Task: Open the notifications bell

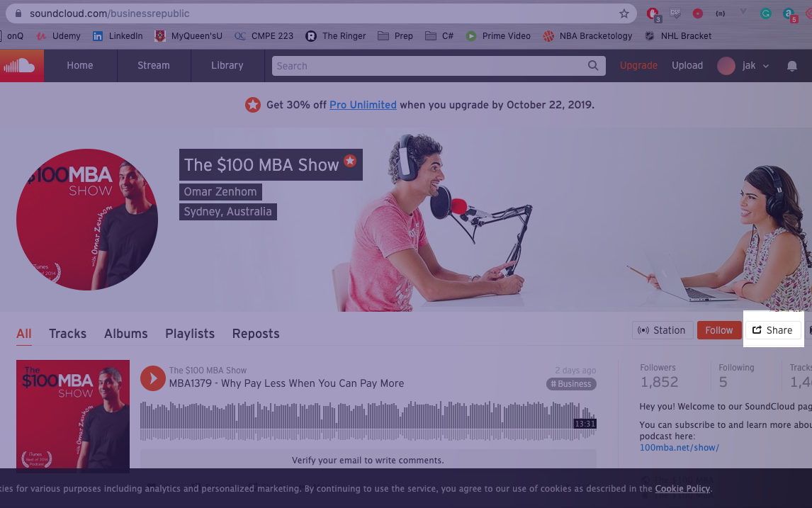Action: pyautogui.click(x=791, y=66)
